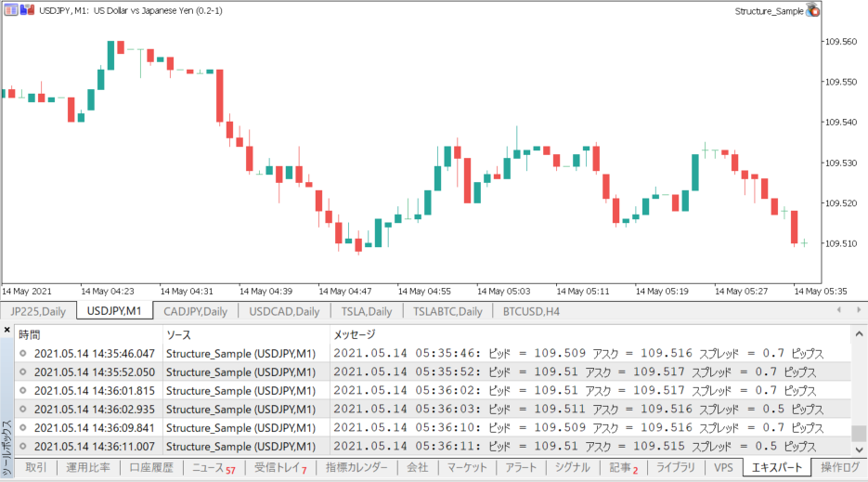Sort log by the 時間 column header
The width and height of the screenshot is (868, 482).
(30, 334)
